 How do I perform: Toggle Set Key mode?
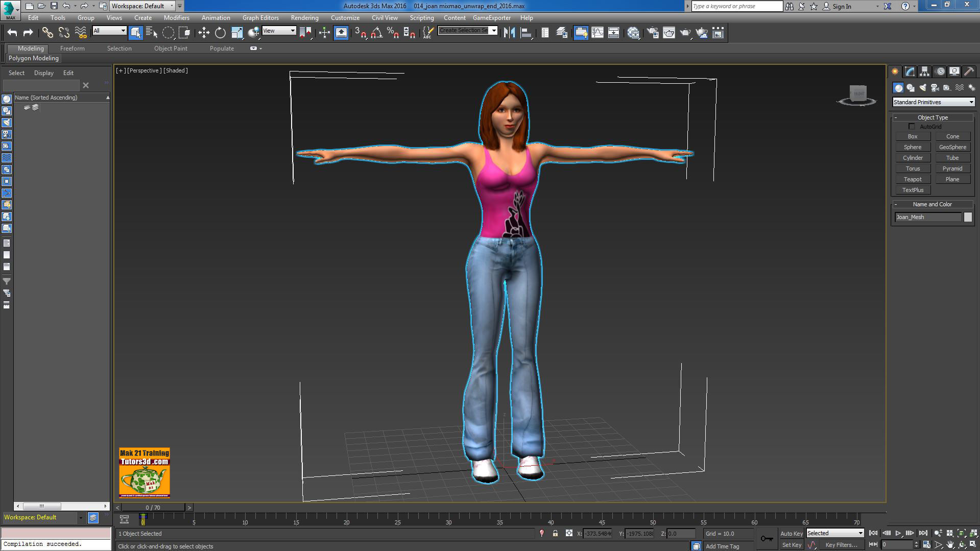(x=792, y=545)
